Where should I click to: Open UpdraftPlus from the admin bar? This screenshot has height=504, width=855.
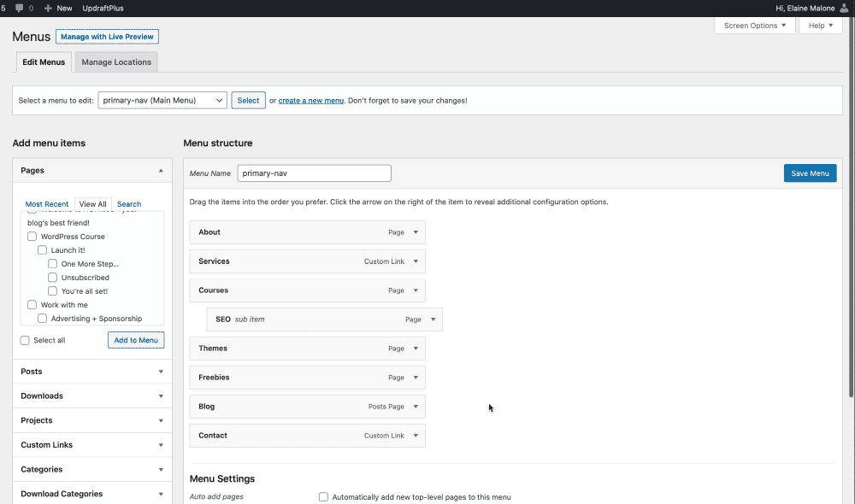click(103, 9)
